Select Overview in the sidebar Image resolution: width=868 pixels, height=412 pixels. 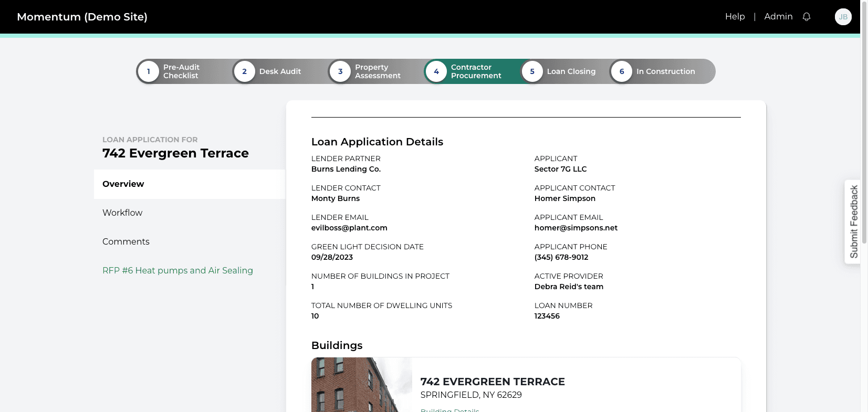tap(190, 184)
